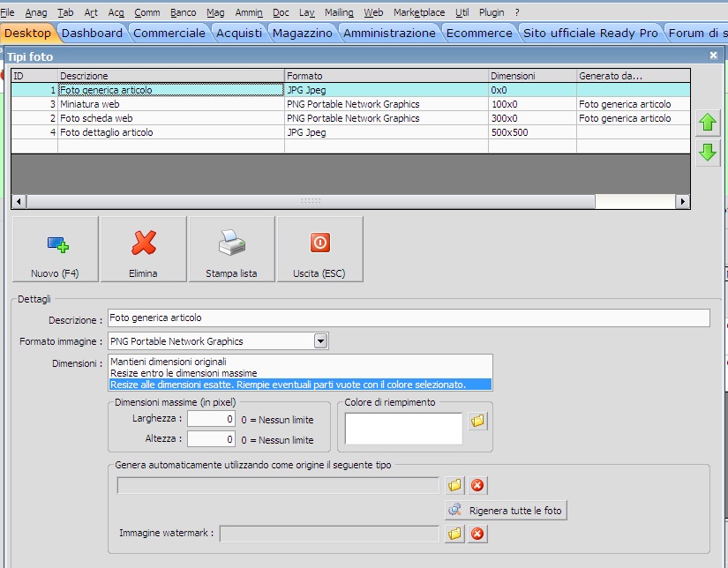
Task: Close the Tipi foto panel
Action: point(714,56)
